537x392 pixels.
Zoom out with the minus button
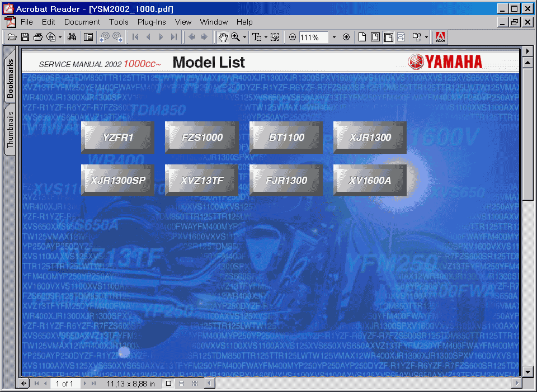tap(293, 37)
